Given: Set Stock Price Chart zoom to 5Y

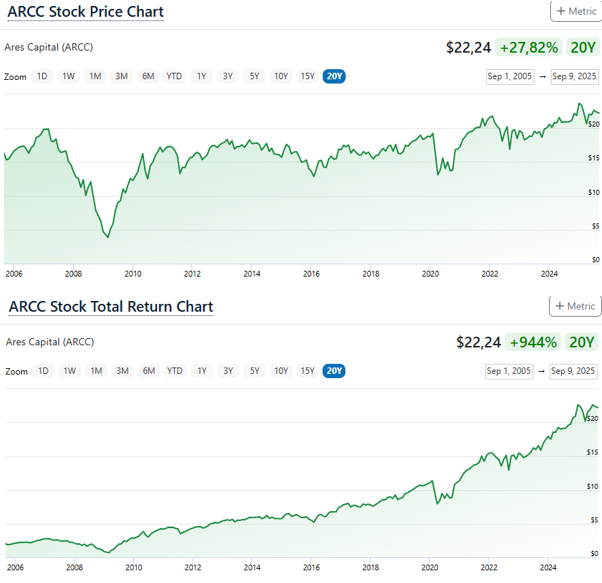Looking at the screenshot, I should coord(254,76).
